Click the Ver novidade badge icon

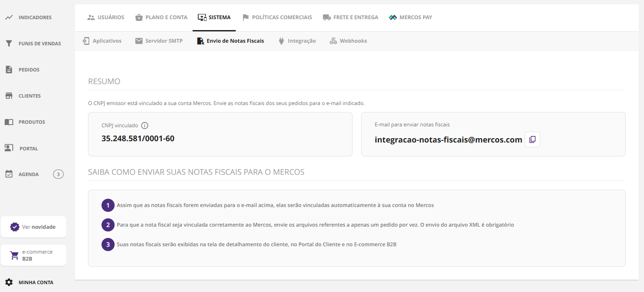[15, 227]
